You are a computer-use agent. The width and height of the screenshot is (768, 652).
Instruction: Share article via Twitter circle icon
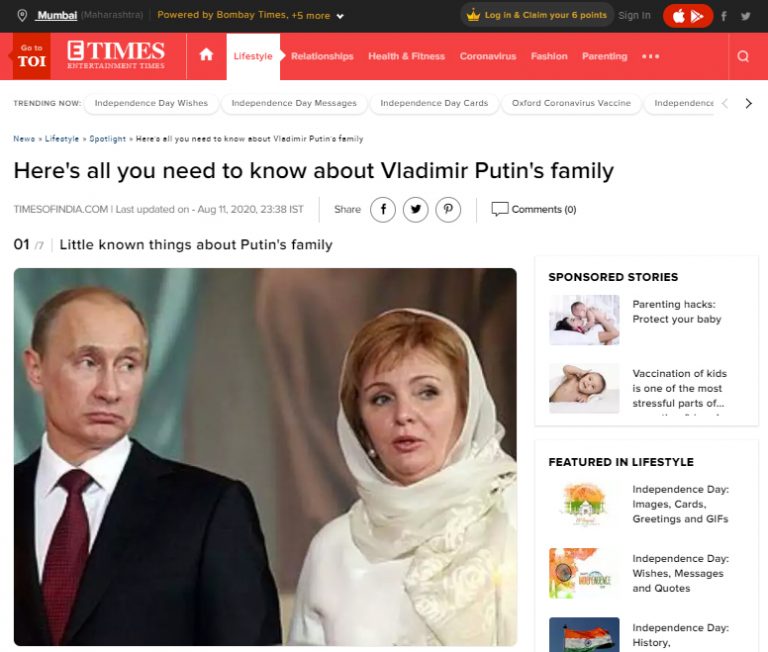416,210
